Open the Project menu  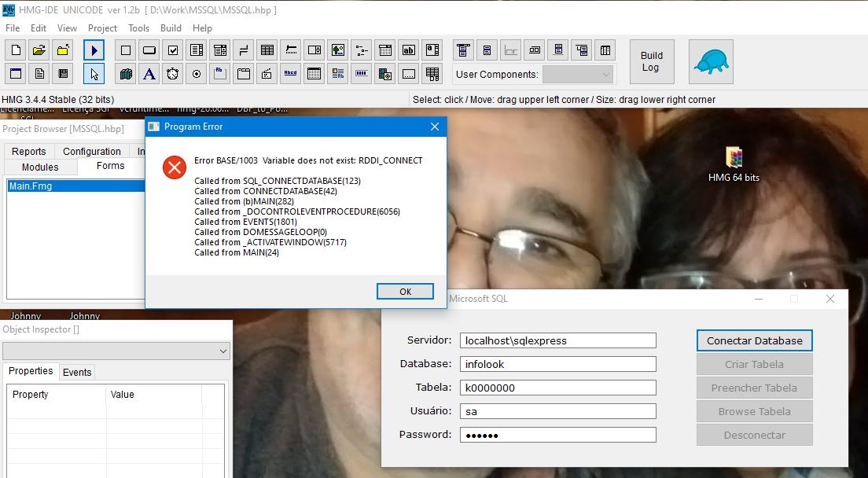[102, 28]
